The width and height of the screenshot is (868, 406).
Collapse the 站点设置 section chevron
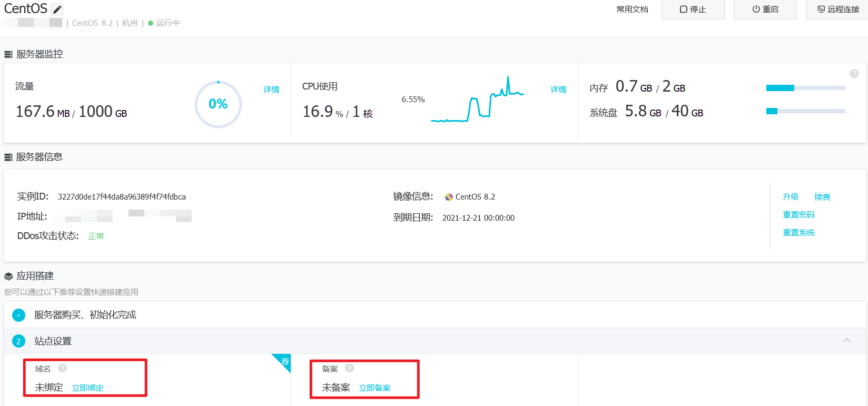[x=847, y=340]
